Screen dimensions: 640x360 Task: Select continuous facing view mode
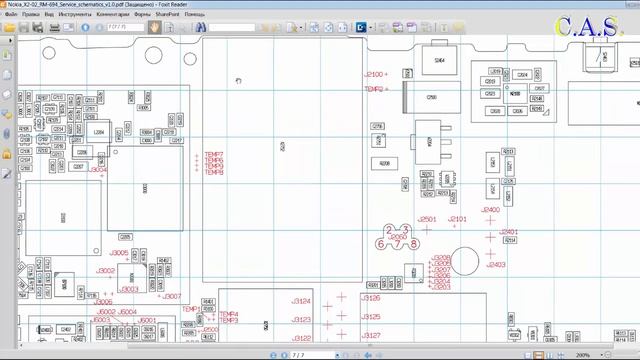561,355
